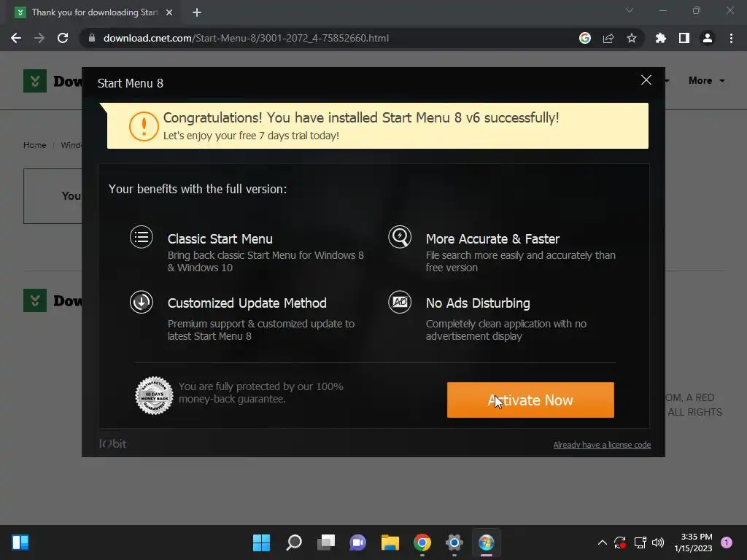Switch to Chrome in the taskbar
Screen dimensions: 747x560
(x=422, y=542)
